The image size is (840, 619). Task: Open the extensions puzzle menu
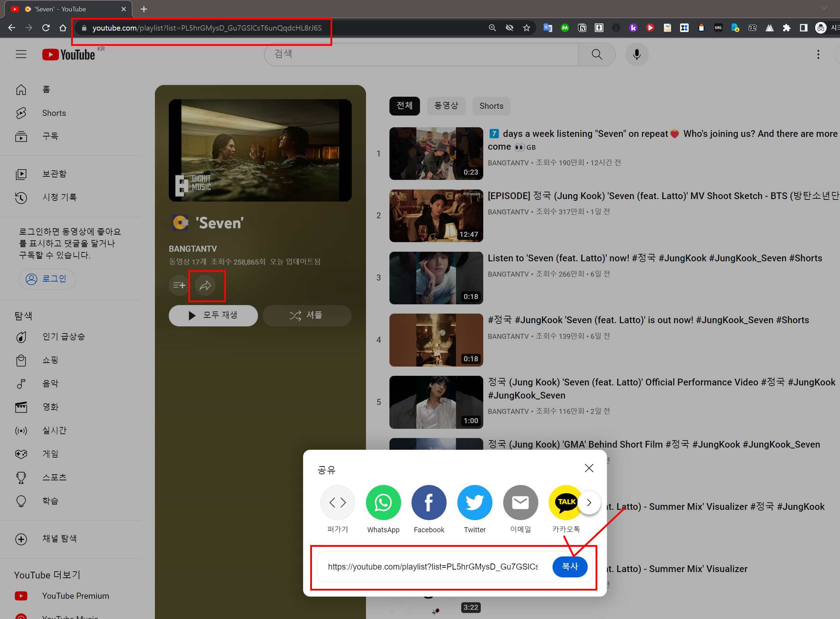[786, 28]
